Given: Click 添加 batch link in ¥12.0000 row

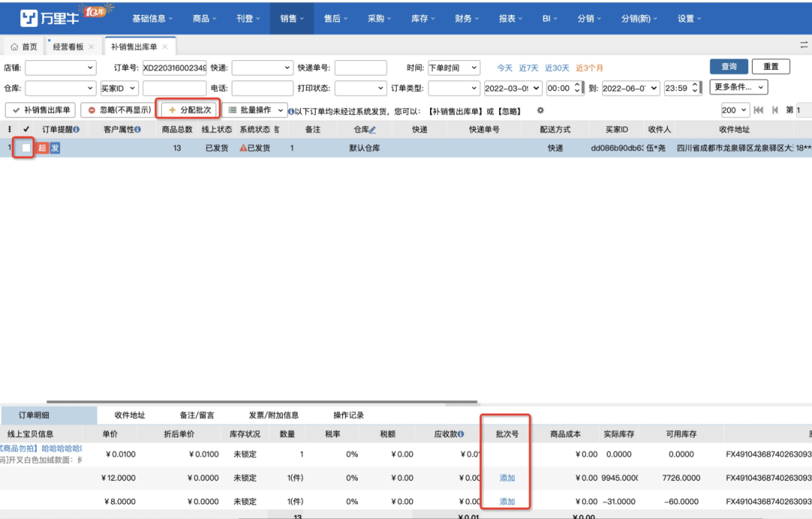Looking at the screenshot, I should click(507, 478).
